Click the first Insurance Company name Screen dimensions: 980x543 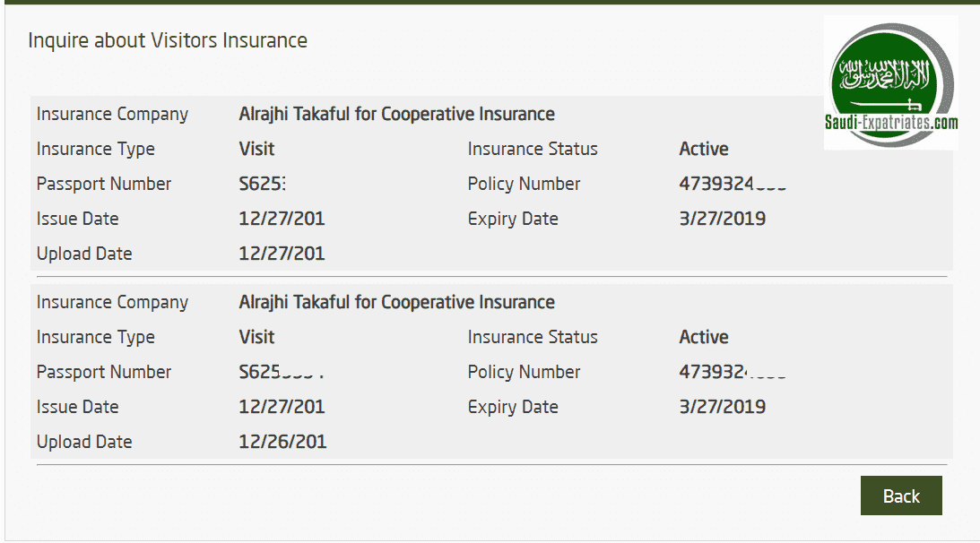tap(396, 114)
